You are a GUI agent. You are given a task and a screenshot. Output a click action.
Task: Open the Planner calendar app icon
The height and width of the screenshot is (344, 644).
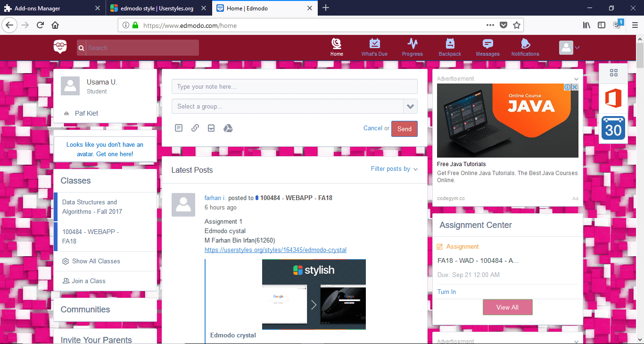pyautogui.click(x=613, y=128)
